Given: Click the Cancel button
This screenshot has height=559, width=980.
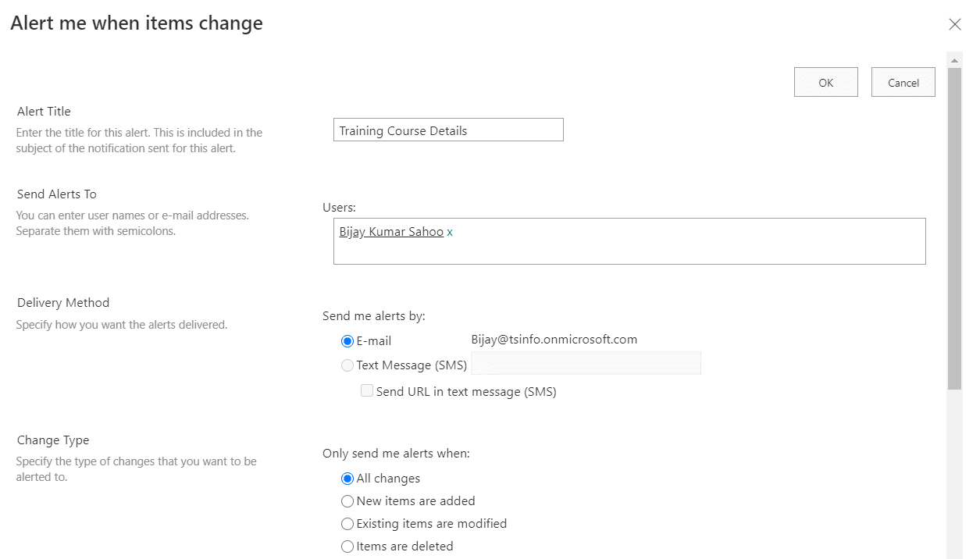Looking at the screenshot, I should (903, 82).
